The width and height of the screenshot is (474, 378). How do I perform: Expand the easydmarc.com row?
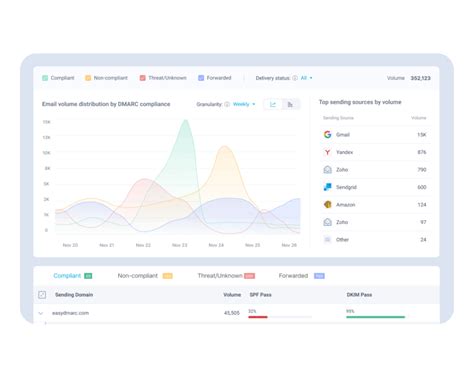tap(41, 313)
